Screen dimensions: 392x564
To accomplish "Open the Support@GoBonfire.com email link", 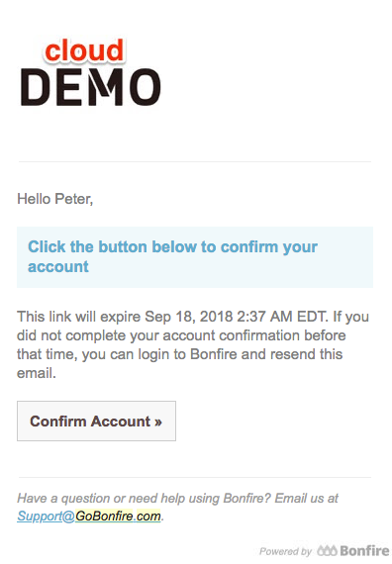I will [89, 517].
